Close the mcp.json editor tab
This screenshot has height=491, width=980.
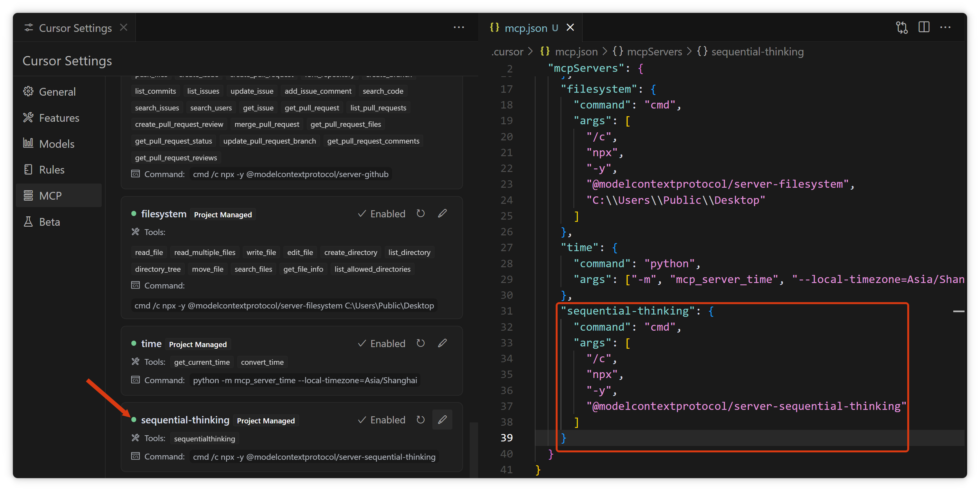570,27
